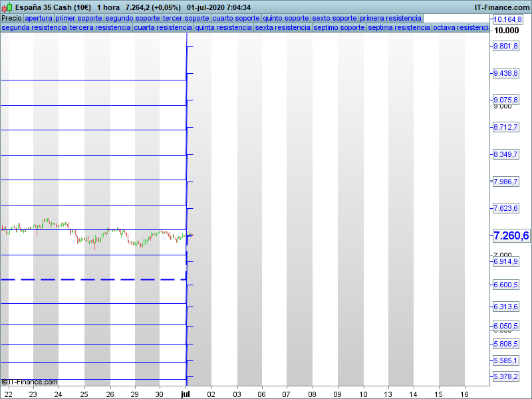Click the 30 date marker on time axis
Viewport: 532px width, 399px height.
(159, 394)
